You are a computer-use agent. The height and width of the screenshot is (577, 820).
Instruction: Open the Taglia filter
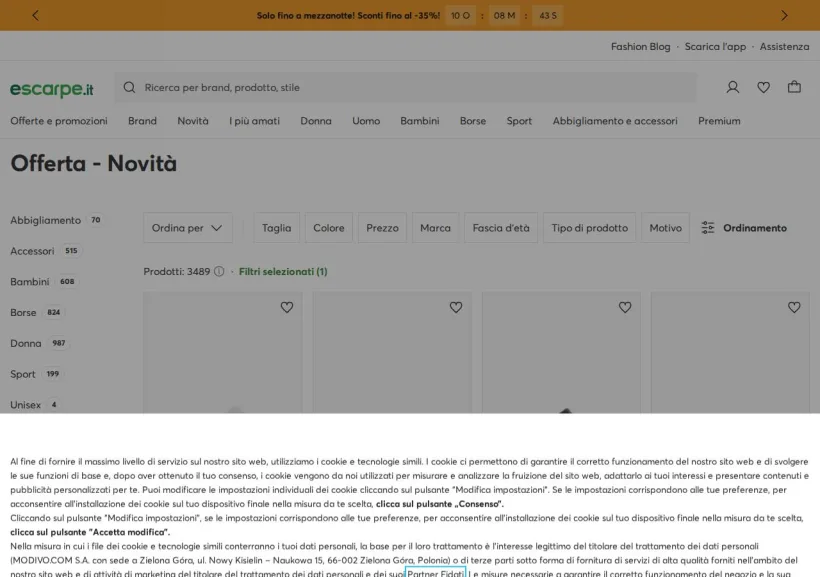[277, 228]
